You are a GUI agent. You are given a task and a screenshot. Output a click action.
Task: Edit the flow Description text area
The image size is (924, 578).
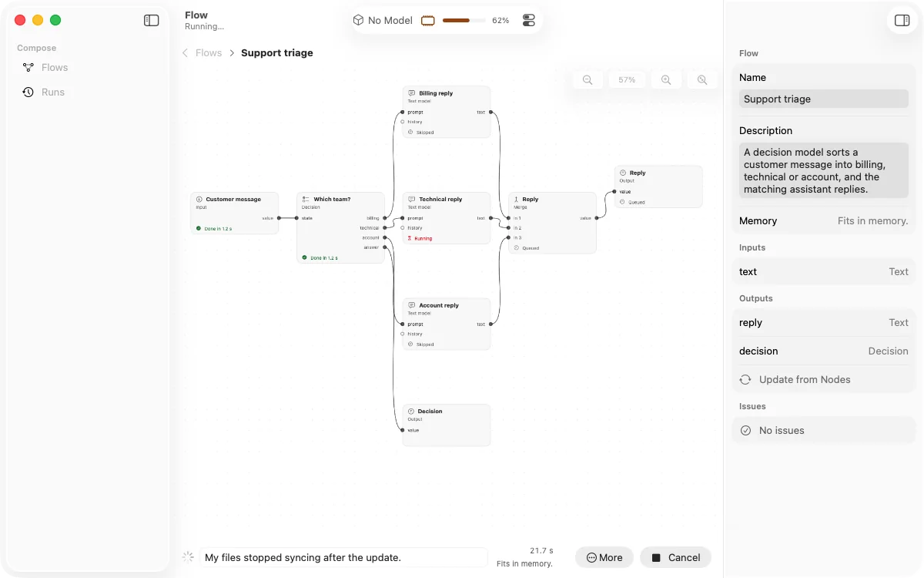(824, 170)
